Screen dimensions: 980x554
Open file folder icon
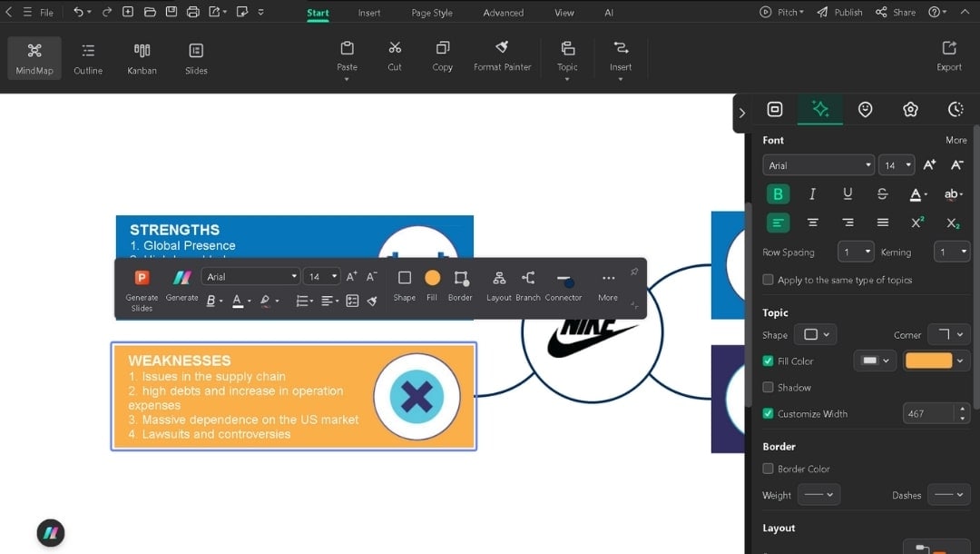tap(150, 12)
